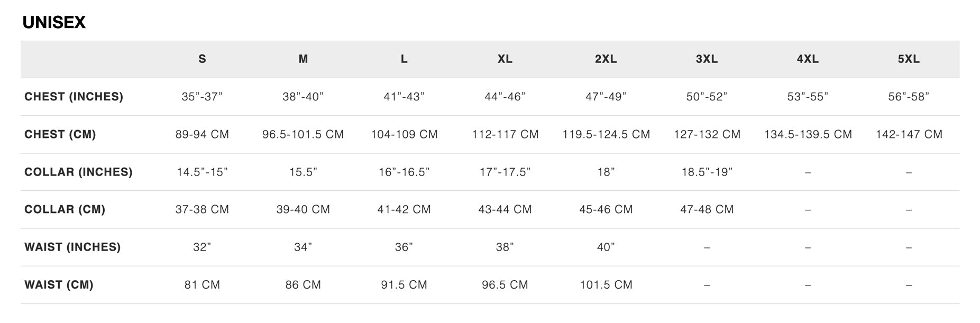This screenshot has width=980, height=323.
Task: Click the 134.5-139.5 CM chest cell
Action: tap(808, 134)
